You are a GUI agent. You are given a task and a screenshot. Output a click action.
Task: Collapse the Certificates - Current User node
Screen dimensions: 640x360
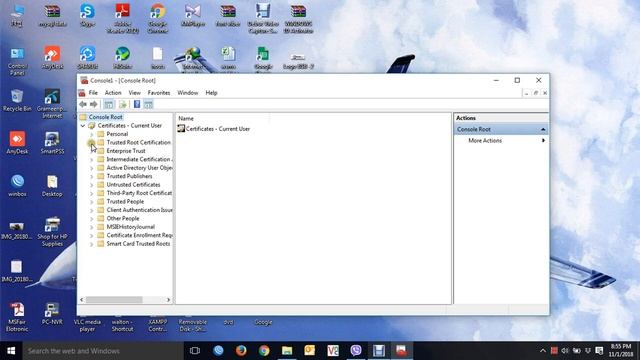tap(83, 126)
